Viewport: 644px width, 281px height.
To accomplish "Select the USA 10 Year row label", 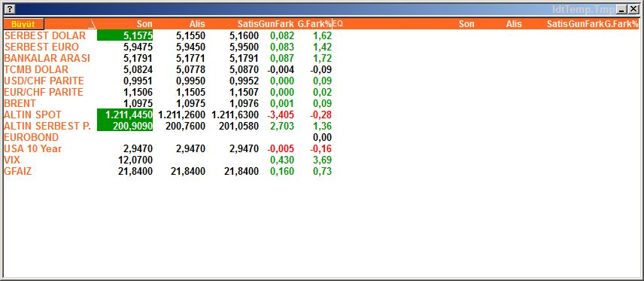I will [33, 148].
